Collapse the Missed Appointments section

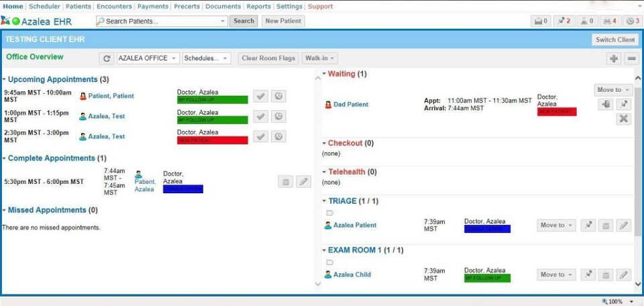click(4, 210)
